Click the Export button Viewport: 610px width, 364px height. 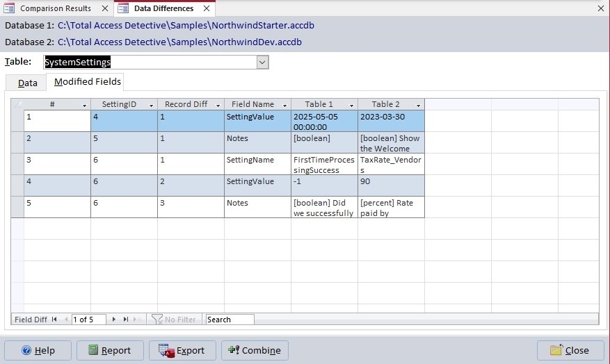click(x=182, y=351)
